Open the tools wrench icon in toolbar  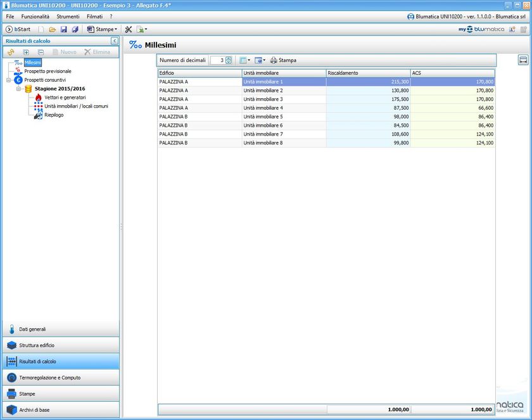click(129, 29)
